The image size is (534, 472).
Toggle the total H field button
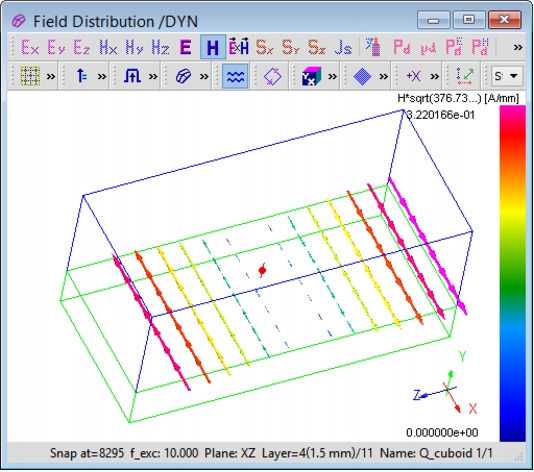click(213, 47)
